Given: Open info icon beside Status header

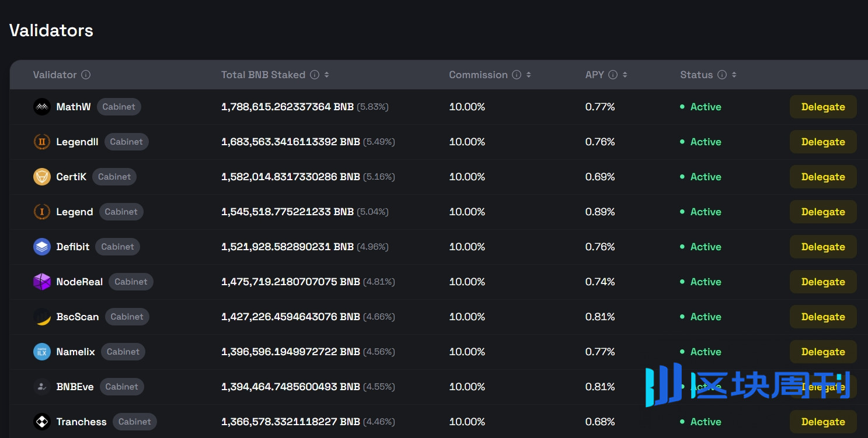Looking at the screenshot, I should [x=722, y=75].
